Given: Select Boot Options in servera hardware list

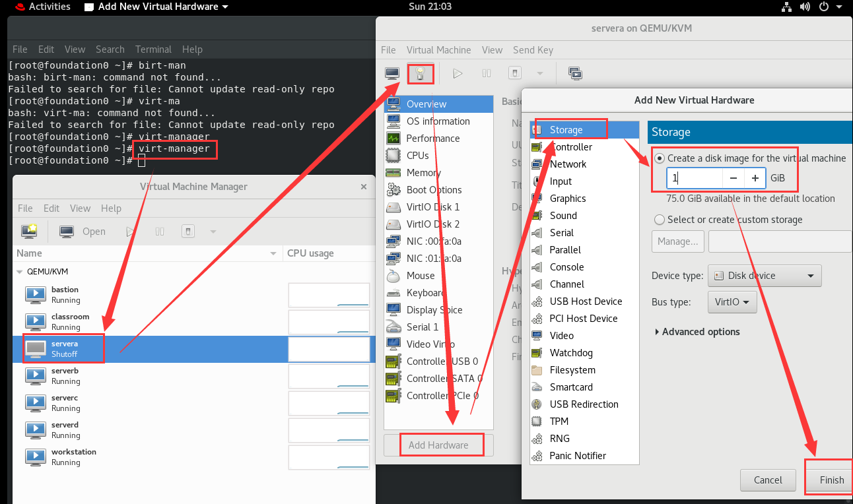Looking at the screenshot, I should [439, 190].
